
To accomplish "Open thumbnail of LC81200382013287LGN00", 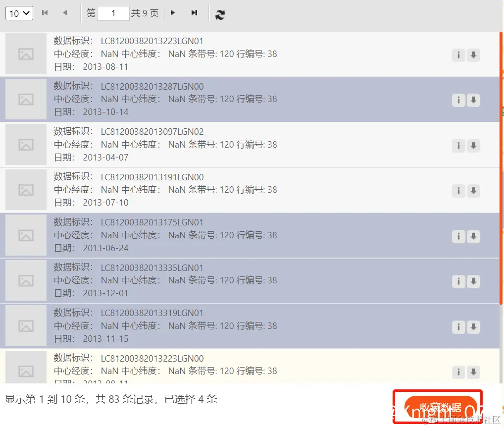I will click(x=26, y=99).
